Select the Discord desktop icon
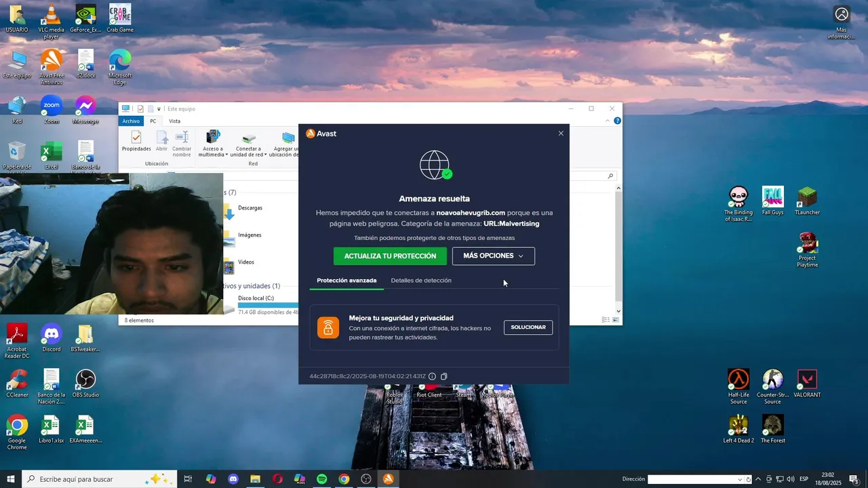The height and width of the screenshot is (488, 868). coord(51,338)
